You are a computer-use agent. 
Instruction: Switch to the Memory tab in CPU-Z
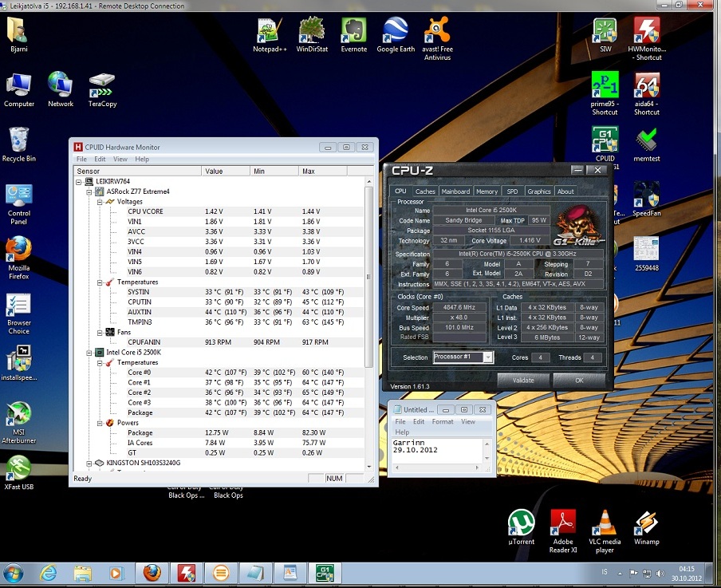tap(487, 191)
